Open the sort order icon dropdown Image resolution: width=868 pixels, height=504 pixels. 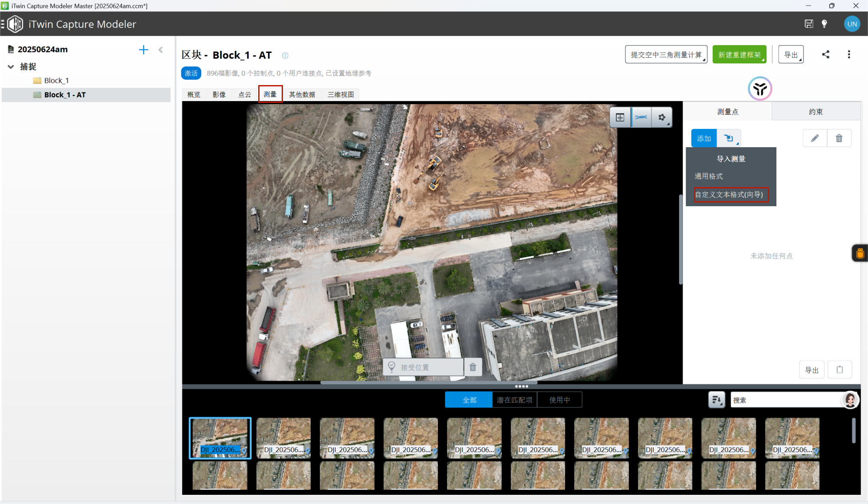717,400
